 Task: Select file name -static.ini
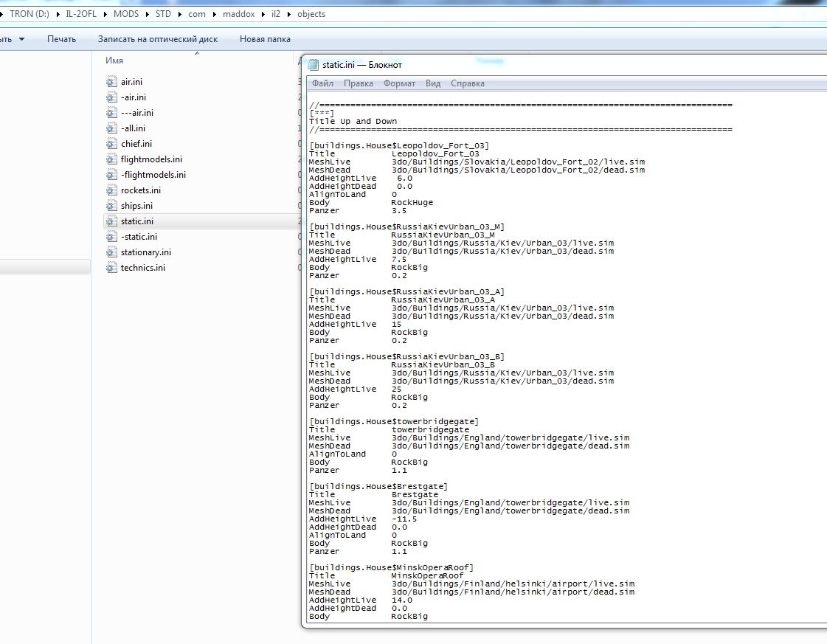point(139,237)
